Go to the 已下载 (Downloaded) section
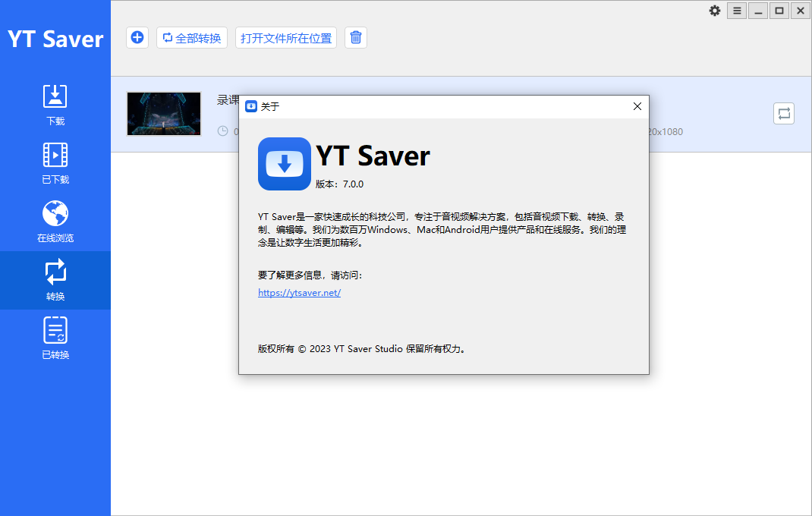This screenshot has width=812, height=516. [55, 164]
